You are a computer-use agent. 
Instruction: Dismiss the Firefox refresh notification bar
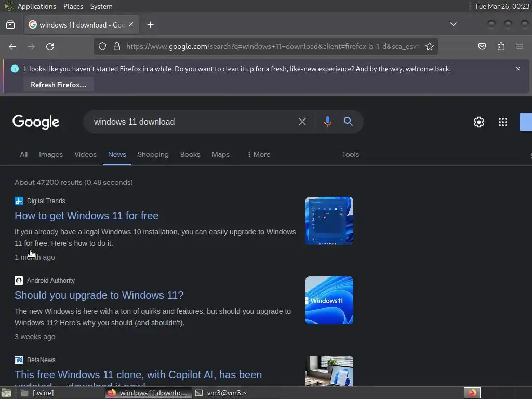pyautogui.click(x=518, y=69)
